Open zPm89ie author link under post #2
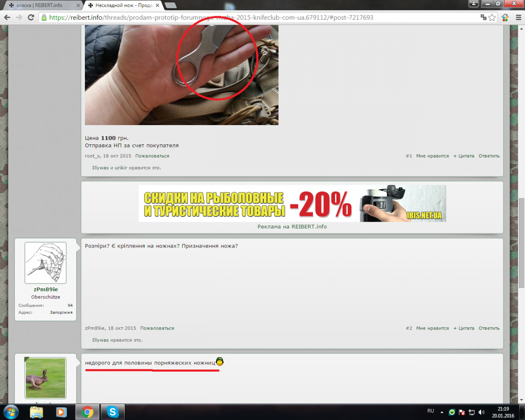This screenshot has width=525, height=420. pos(95,328)
